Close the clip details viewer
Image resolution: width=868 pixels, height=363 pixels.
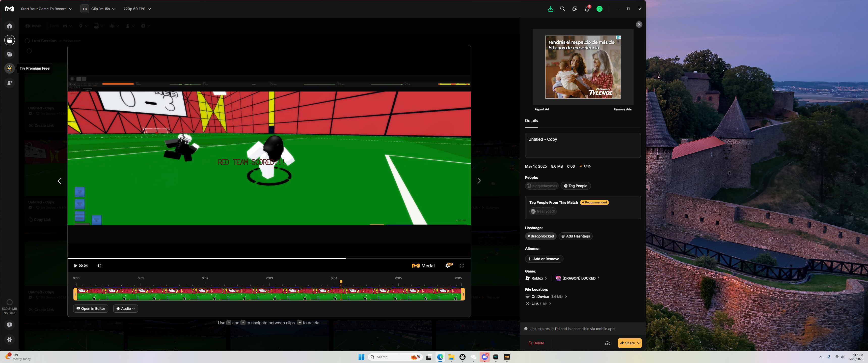click(639, 25)
